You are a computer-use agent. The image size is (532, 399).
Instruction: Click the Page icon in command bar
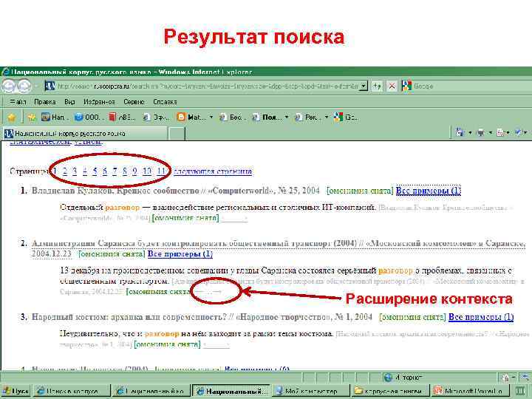click(500, 132)
